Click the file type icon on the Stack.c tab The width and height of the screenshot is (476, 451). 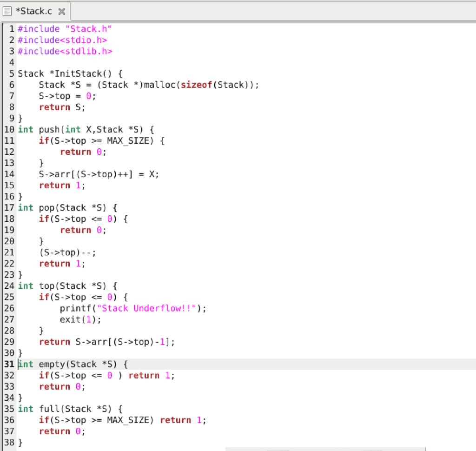[7, 11]
